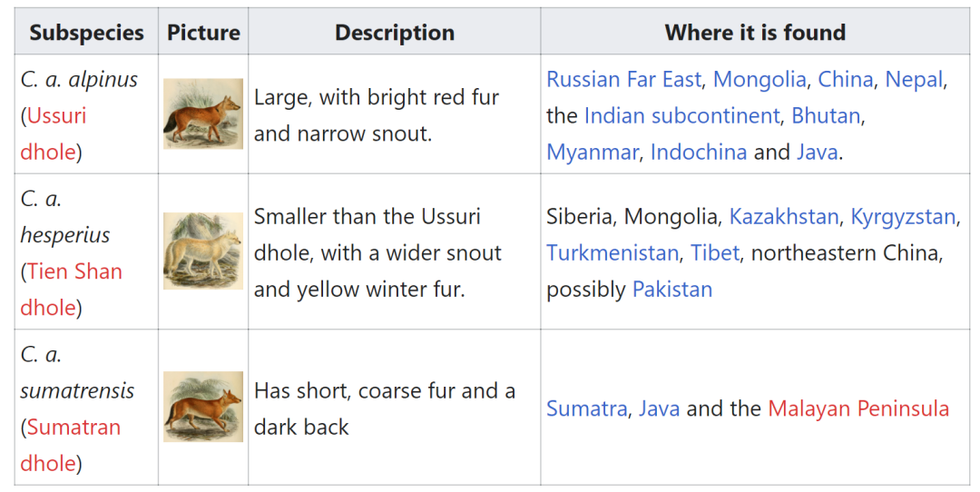980x492 pixels.
Task: Click the Kazakhstan link
Action: pyautogui.click(x=784, y=217)
